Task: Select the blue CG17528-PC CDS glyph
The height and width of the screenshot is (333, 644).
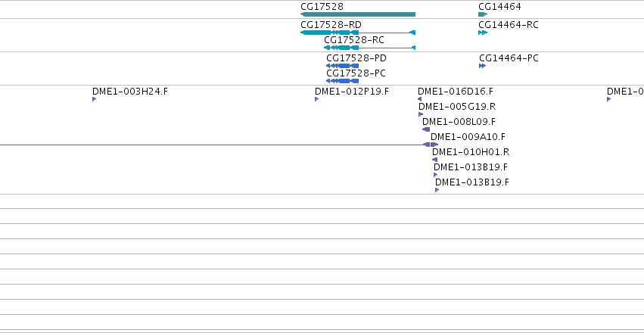Action: click(342, 81)
